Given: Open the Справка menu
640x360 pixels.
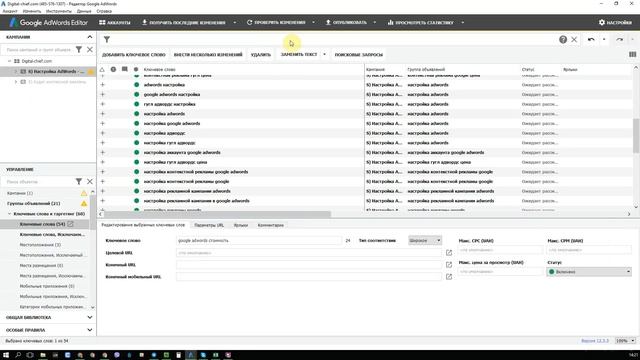Looking at the screenshot, I should [104, 11].
